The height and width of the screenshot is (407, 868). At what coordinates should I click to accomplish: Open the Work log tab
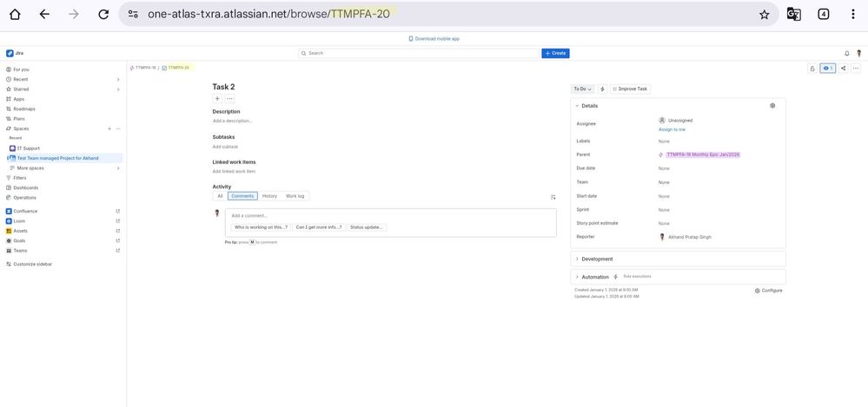(295, 196)
